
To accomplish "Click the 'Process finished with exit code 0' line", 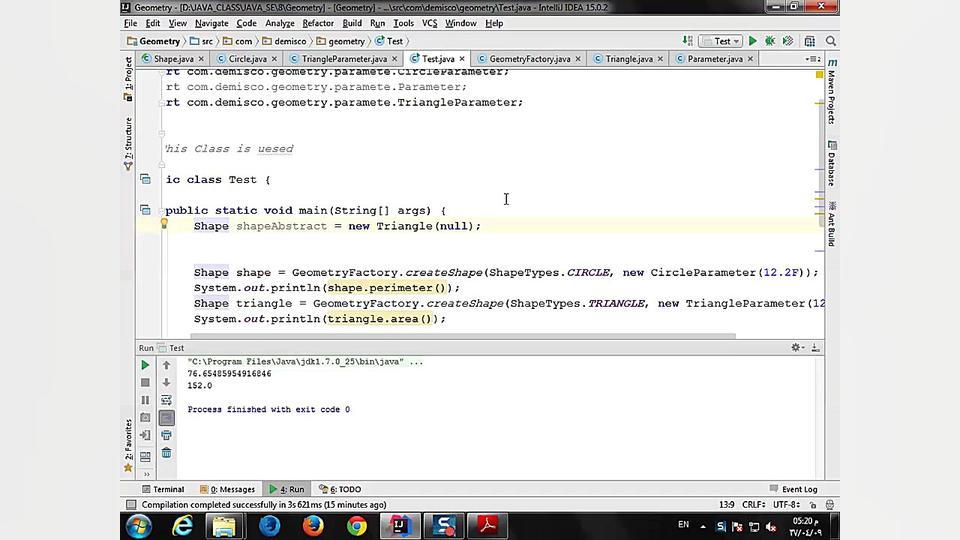I will coord(269,409).
